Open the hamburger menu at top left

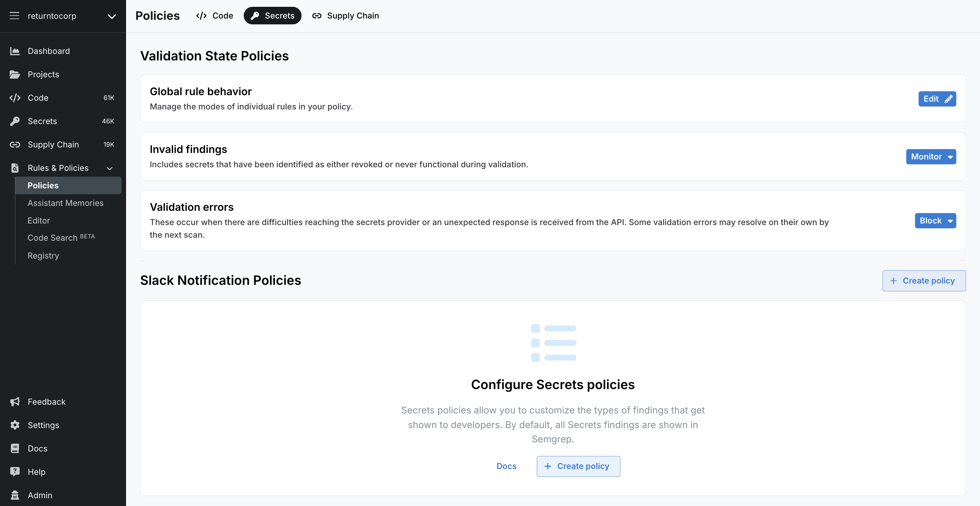pos(14,16)
